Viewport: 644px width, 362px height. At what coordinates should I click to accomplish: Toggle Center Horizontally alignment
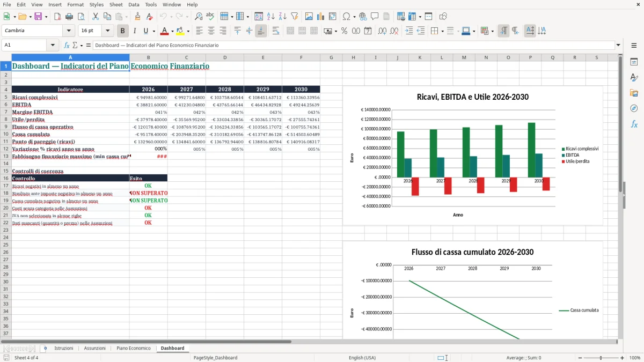211,31
